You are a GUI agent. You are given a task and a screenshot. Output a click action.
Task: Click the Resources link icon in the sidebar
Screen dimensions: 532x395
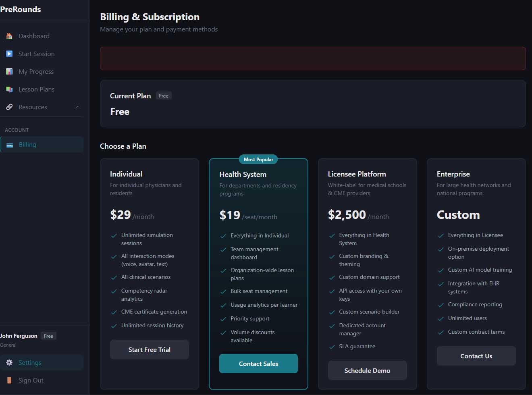click(x=9, y=107)
